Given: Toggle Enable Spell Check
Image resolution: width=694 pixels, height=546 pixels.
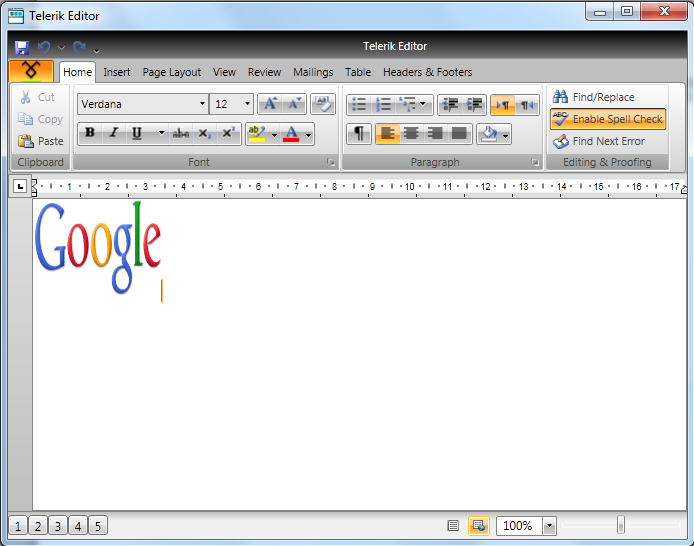Looking at the screenshot, I should pyautogui.click(x=608, y=119).
